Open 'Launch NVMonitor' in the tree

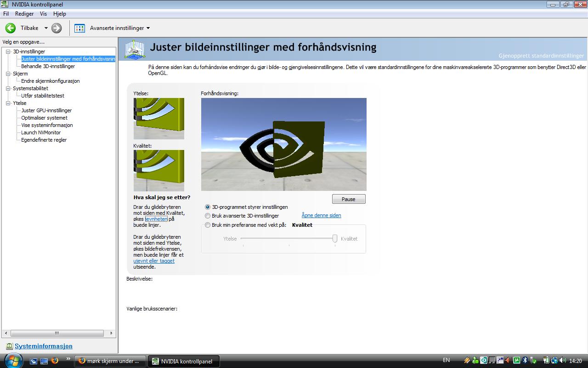[x=41, y=132]
